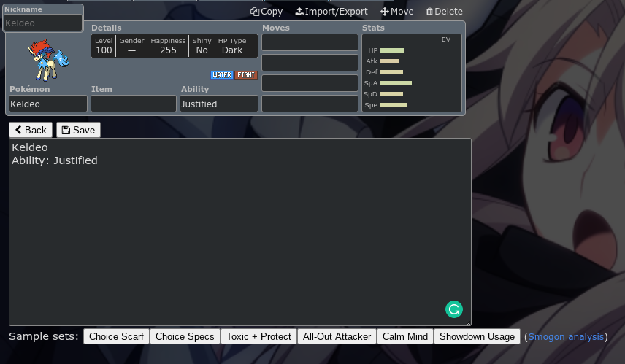Screen dimensions: 625x364
Task: Click the EV column header
Action: [x=445, y=39]
